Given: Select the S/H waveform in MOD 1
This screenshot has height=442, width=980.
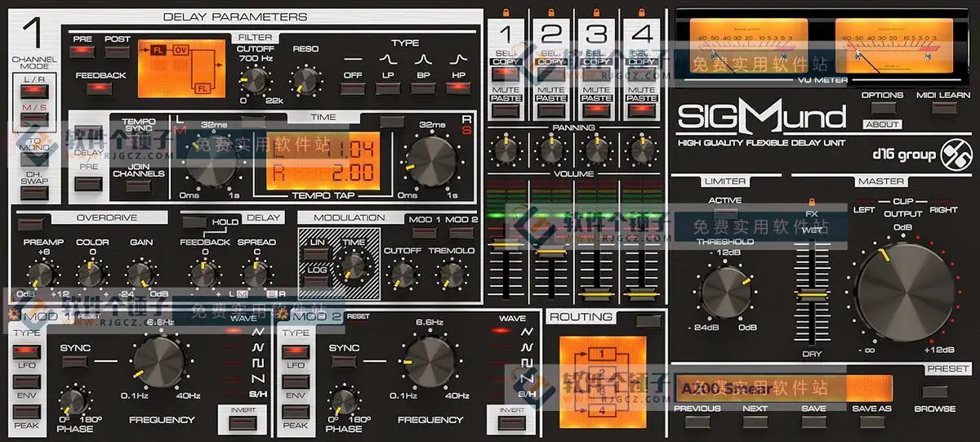Looking at the screenshot, I should (257, 394).
